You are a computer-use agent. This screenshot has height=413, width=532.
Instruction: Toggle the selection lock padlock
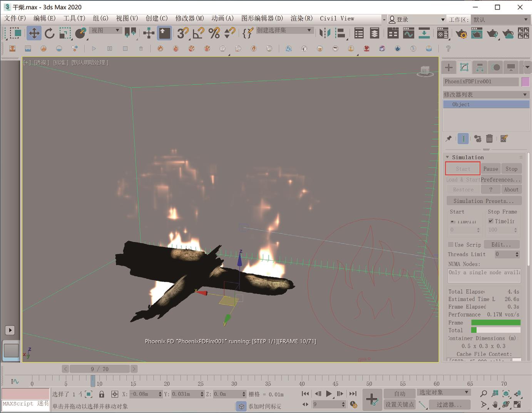click(102, 394)
